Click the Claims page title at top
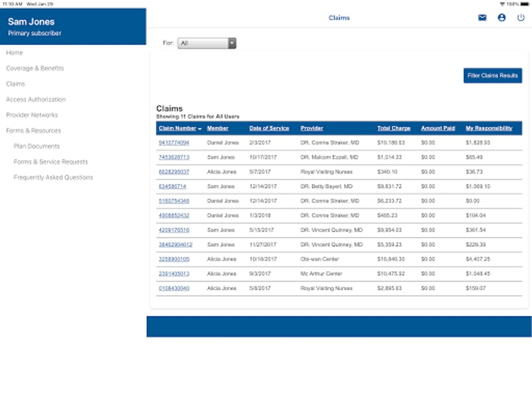 coord(339,18)
